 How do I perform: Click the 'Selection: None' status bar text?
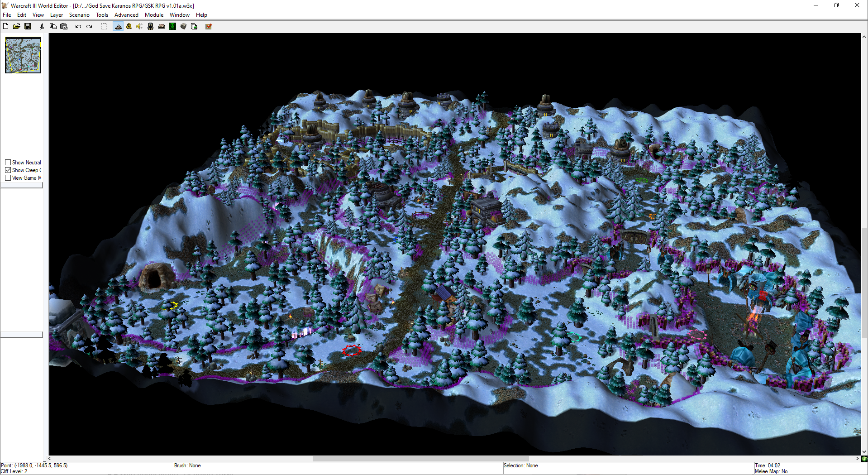[521, 465]
